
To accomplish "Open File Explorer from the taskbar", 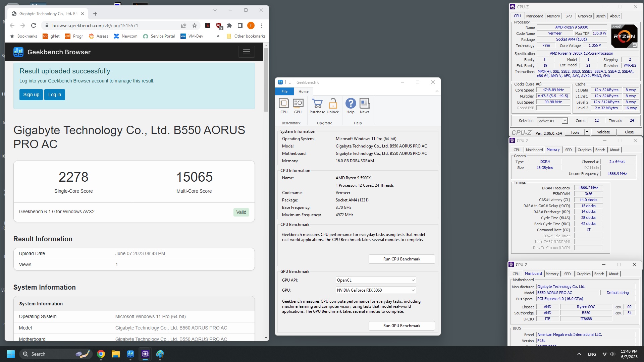I will point(116,354).
